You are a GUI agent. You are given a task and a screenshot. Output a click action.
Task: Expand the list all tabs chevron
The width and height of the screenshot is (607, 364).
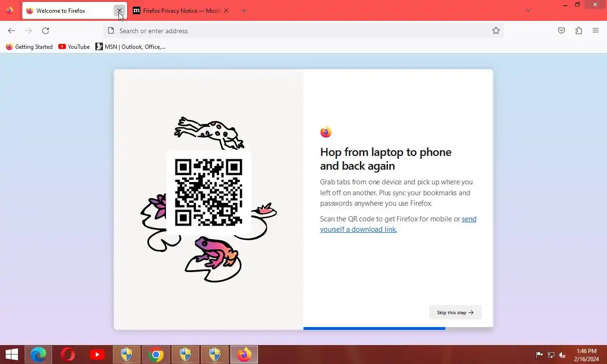[528, 10]
